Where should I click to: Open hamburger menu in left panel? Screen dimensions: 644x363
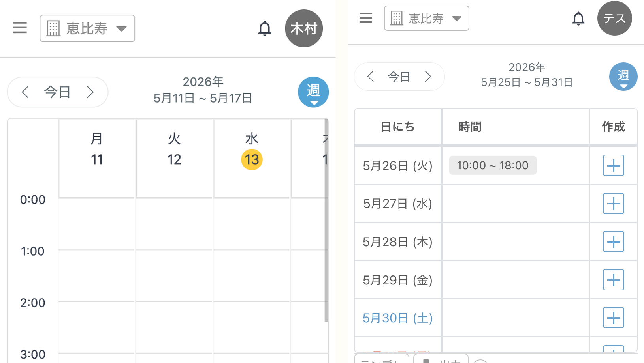[20, 28]
